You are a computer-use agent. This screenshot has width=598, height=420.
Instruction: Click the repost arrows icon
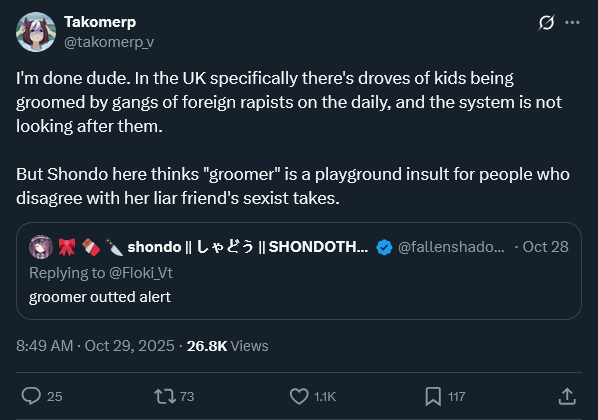pyautogui.click(x=165, y=396)
